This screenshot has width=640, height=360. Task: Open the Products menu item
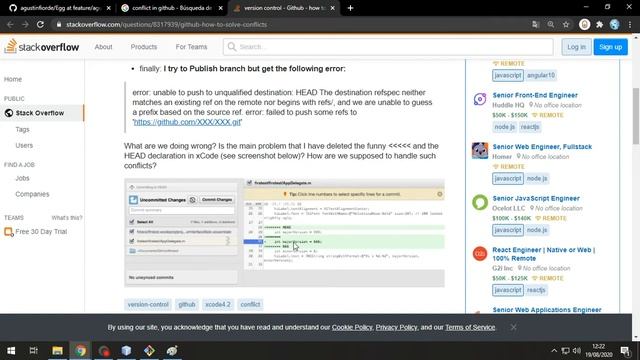(x=144, y=47)
